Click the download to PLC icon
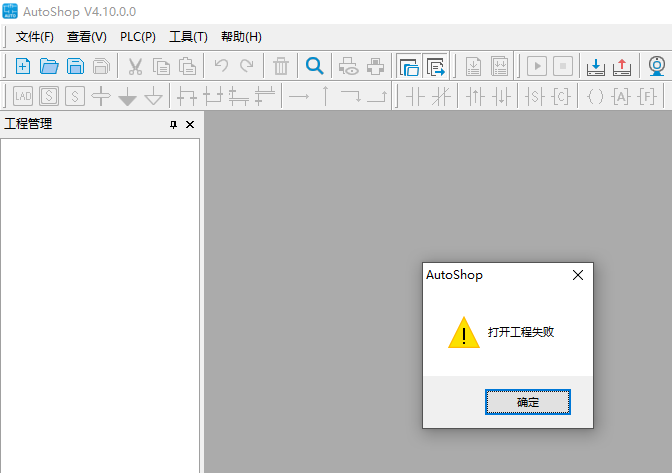 [596, 67]
